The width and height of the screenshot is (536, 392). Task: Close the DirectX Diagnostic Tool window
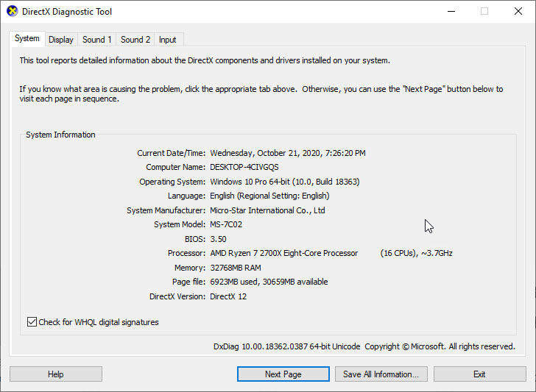[x=518, y=11]
